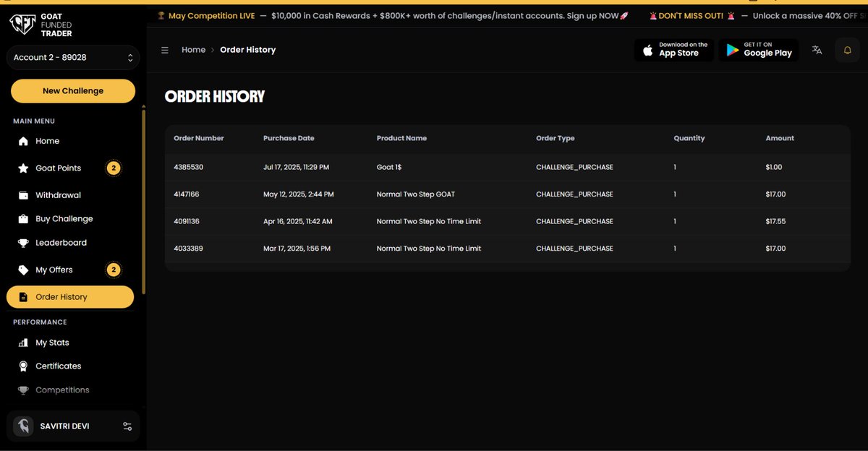Viewport: 868px width, 451px height.
Task: Click the Quantity column header
Action: click(689, 138)
